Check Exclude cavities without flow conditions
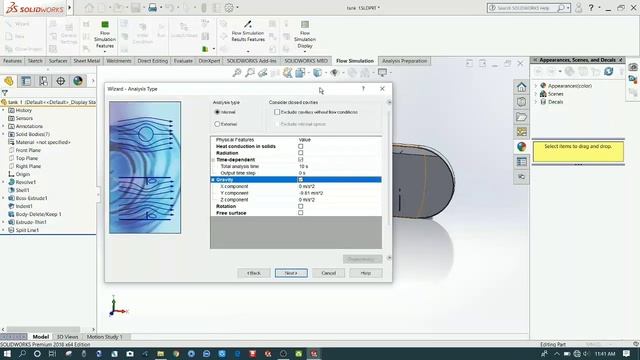 pyautogui.click(x=277, y=112)
